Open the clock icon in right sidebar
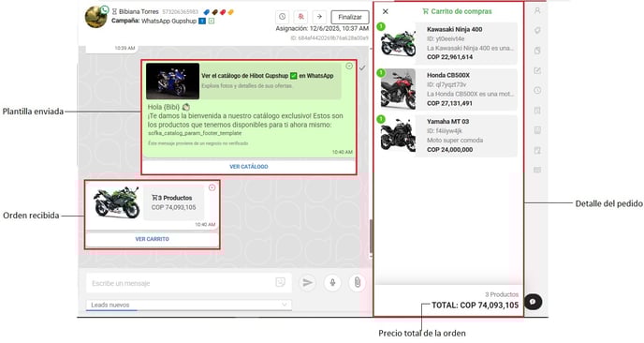 tap(537, 91)
